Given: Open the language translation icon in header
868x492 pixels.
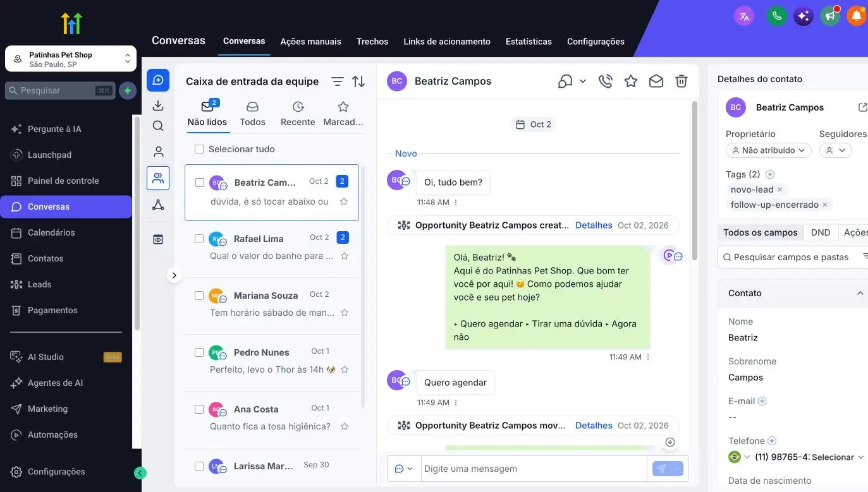Looking at the screenshot, I should (744, 16).
